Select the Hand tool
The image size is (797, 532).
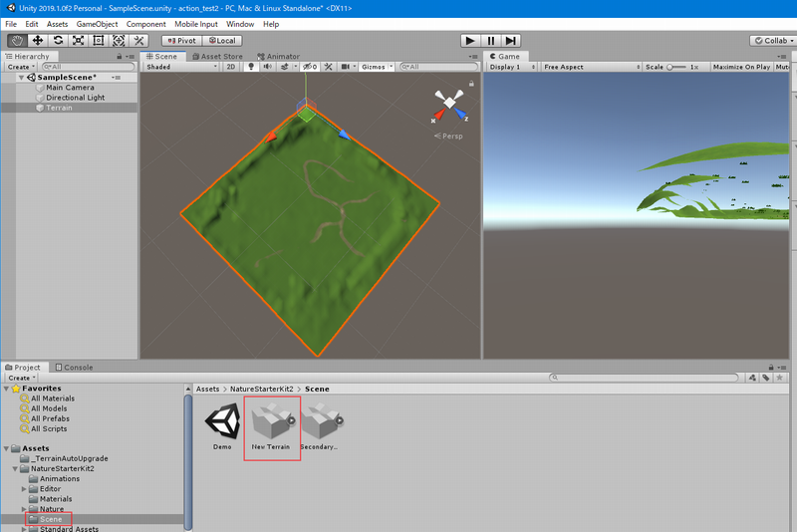pos(17,41)
